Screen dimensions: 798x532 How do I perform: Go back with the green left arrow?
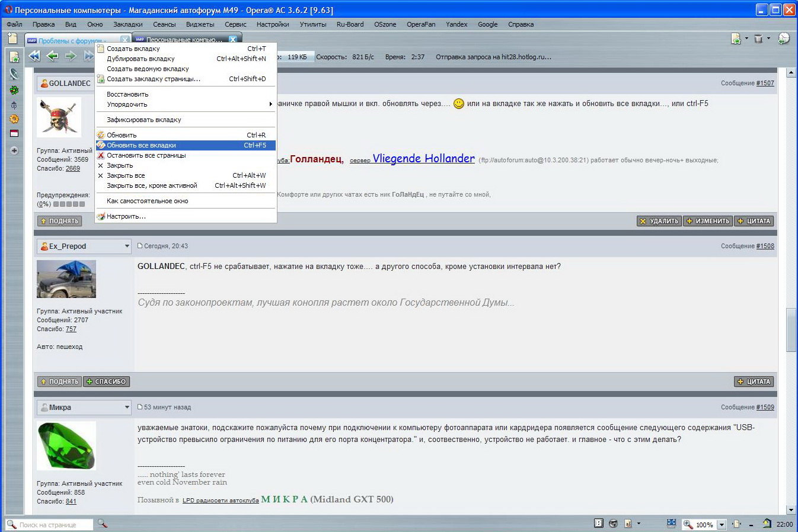pos(53,56)
